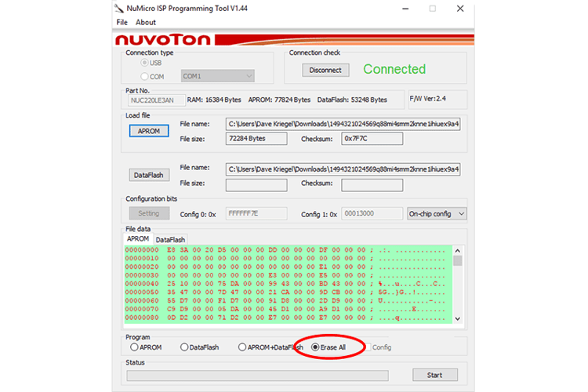This screenshot has width=588, height=392.
Task: Click the hex viewer scrollbar thumb
Action: [x=458, y=260]
